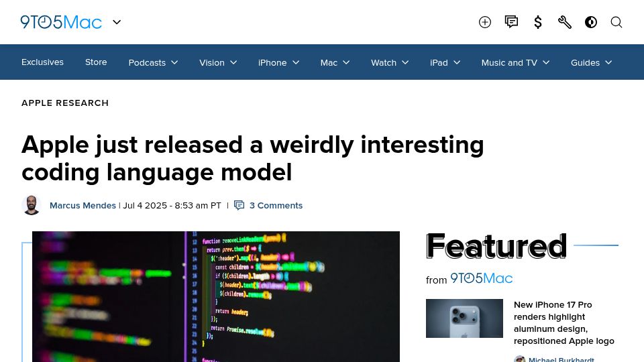Toggle dark mode contrast icon
The height and width of the screenshot is (362, 644).
point(590,22)
